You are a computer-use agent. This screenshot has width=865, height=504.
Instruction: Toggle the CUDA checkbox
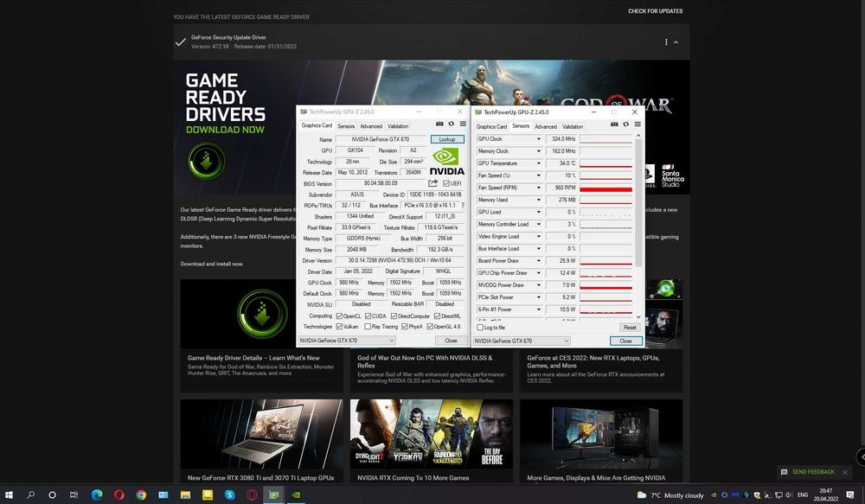pos(368,316)
